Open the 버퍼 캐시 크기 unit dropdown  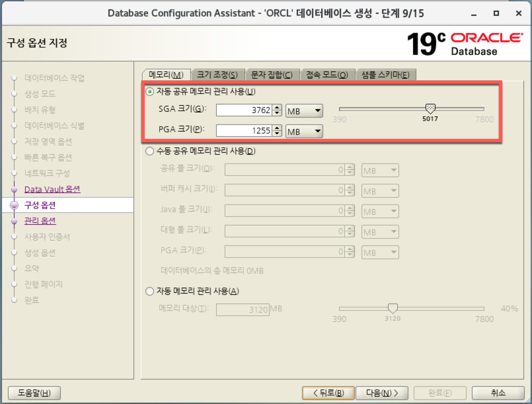[380, 191]
